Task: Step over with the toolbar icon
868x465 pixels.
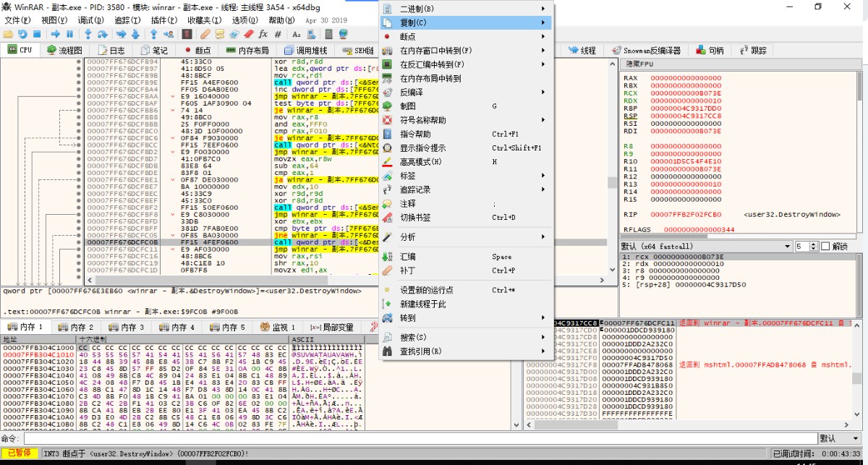Action: click(x=101, y=34)
